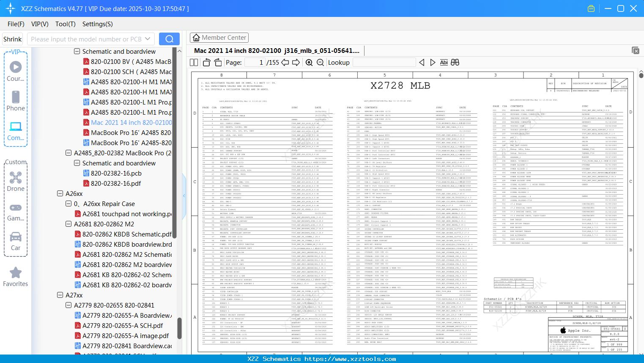
Task: Close the open document tab panel icon
Action: click(x=636, y=50)
